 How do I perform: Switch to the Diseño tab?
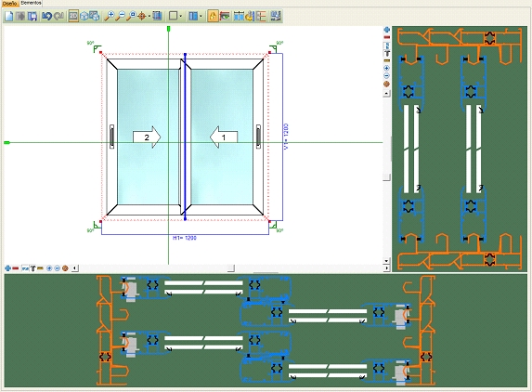point(9,4)
